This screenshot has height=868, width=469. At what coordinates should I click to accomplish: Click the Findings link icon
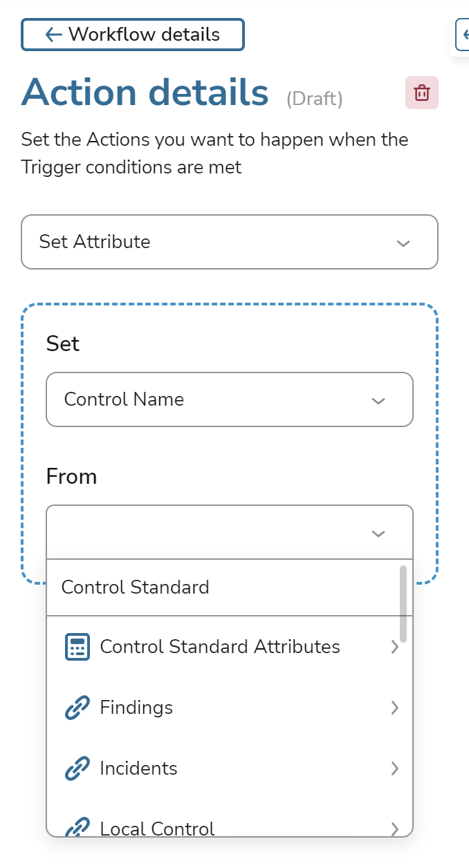pos(77,708)
